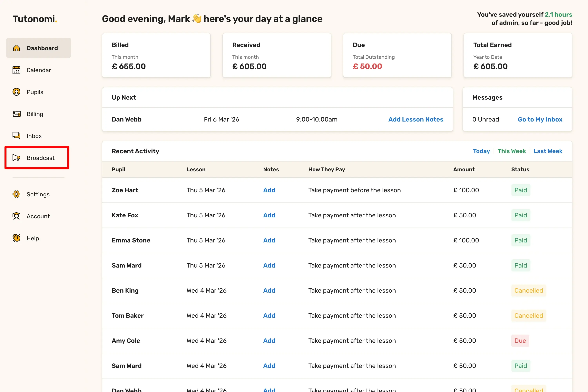The height and width of the screenshot is (392, 588).
Task: Open the Due total outstanding card
Action: tap(397, 55)
